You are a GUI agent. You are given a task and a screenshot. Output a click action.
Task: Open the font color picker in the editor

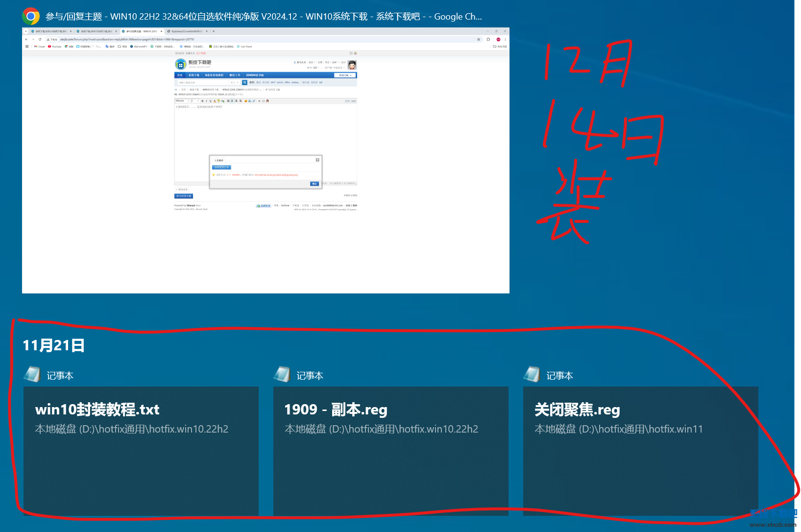[x=214, y=101]
